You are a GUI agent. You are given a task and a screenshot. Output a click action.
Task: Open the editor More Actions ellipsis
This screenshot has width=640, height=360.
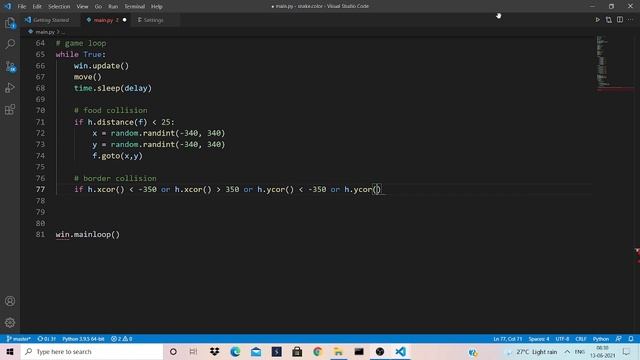tap(630, 20)
